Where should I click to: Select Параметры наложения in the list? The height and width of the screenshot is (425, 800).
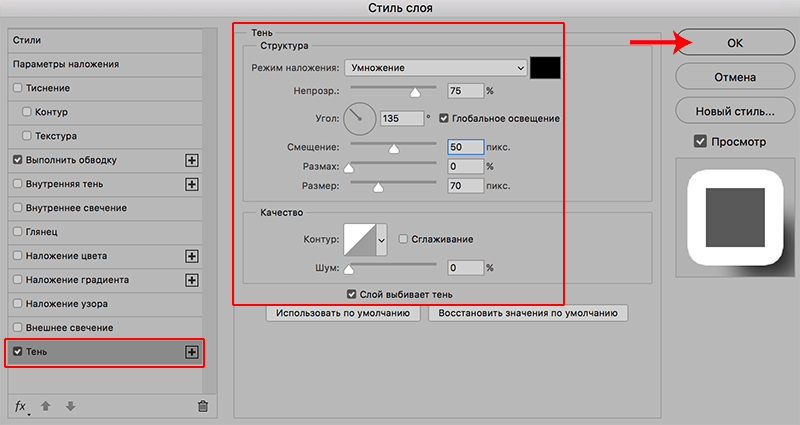pos(67,64)
